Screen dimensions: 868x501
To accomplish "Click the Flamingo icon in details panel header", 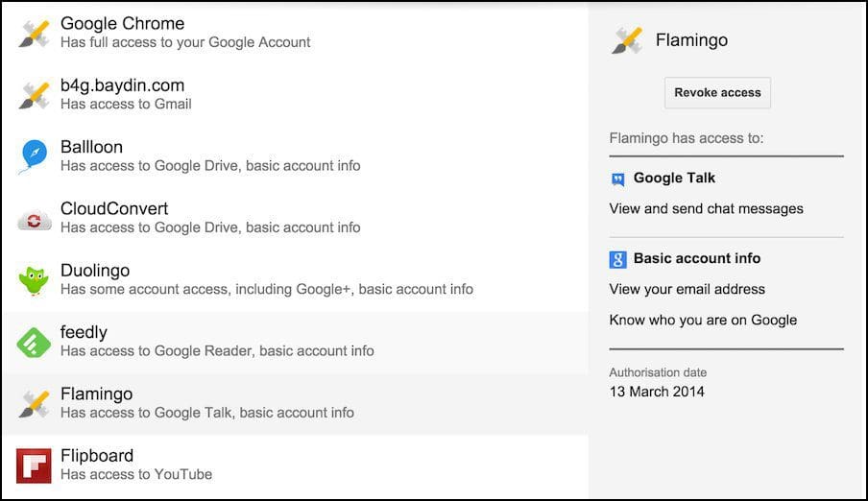I will [628, 40].
